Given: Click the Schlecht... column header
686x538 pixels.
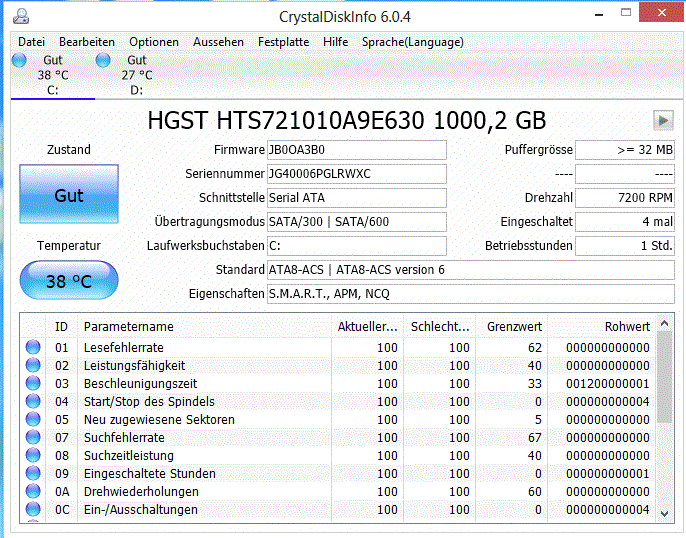Looking at the screenshot, I should tap(440, 327).
